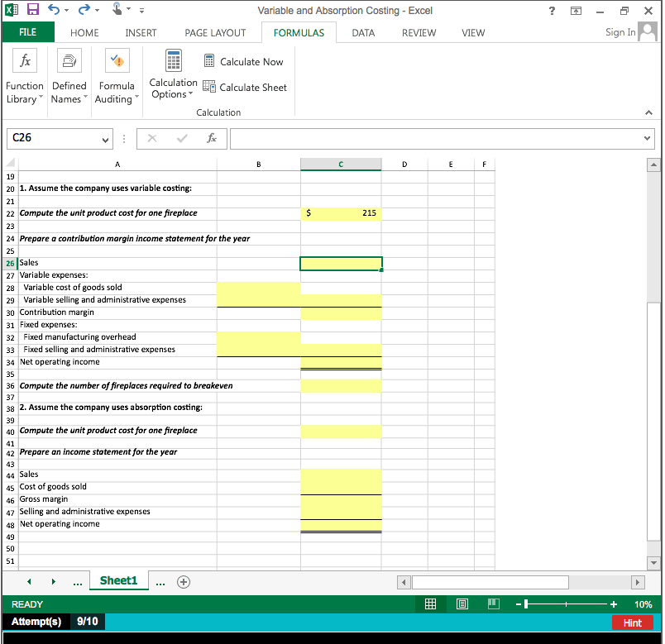Select Page Layout view in status bar
665x644 pixels.
click(462, 603)
